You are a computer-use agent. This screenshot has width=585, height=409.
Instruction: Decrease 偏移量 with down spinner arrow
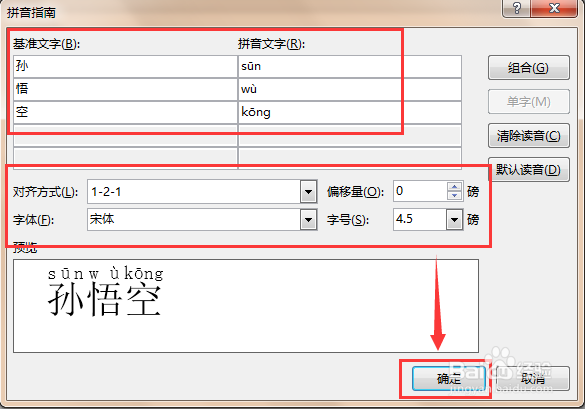tap(454, 196)
